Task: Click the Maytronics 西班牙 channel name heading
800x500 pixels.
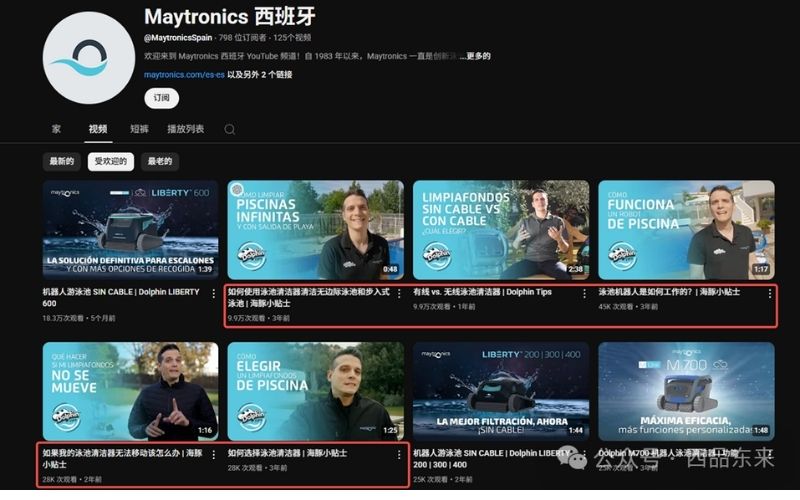Action: click(230, 17)
